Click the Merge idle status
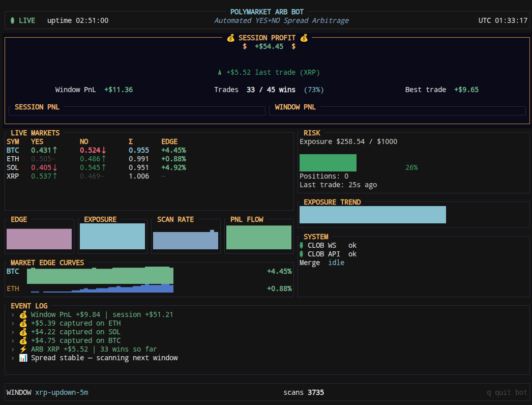532x405 pixels. click(x=321, y=263)
